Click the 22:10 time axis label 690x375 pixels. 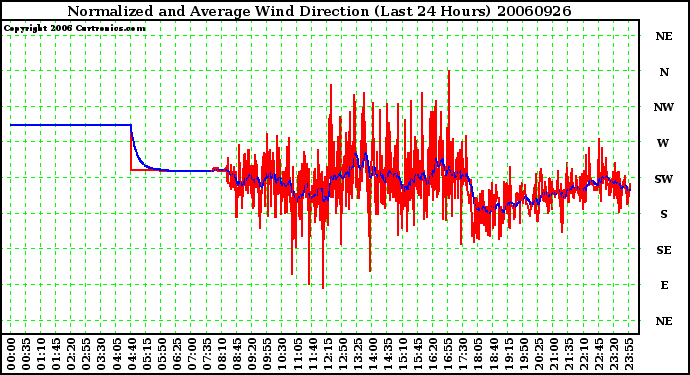(x=584, y=354)
